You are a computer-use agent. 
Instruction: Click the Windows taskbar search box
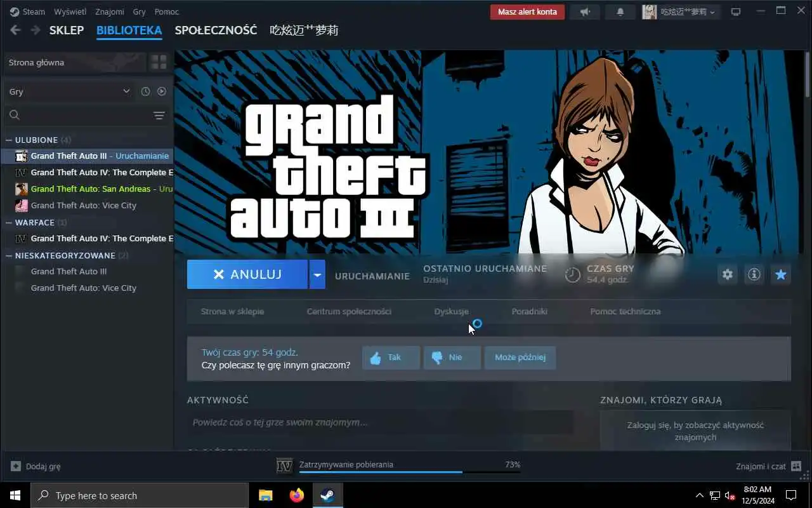(x=140, y=495)
